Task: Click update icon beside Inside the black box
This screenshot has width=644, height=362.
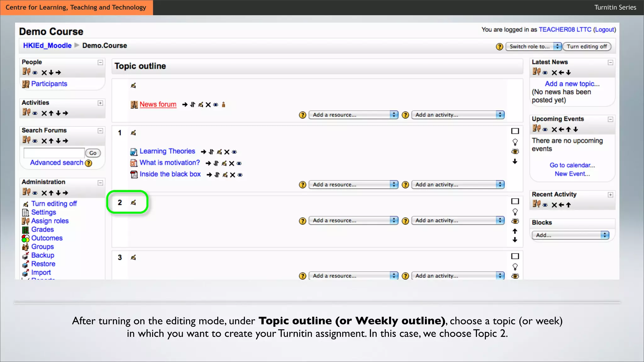Action: [x=225, y=175]
